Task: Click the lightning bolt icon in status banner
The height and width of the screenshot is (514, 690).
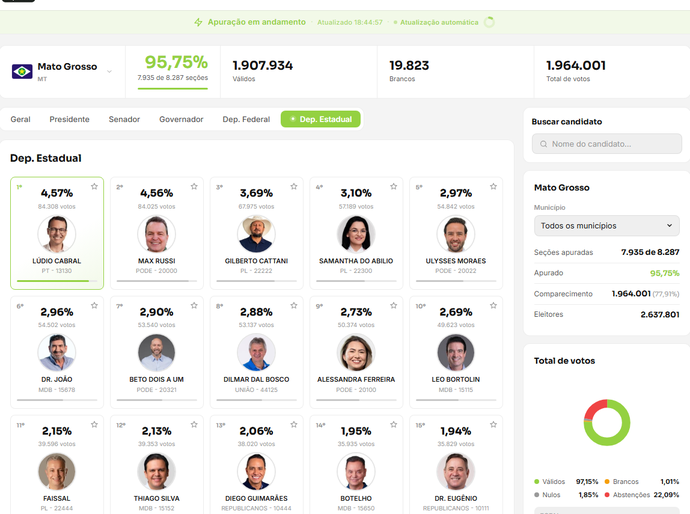Action: (198, 22)
